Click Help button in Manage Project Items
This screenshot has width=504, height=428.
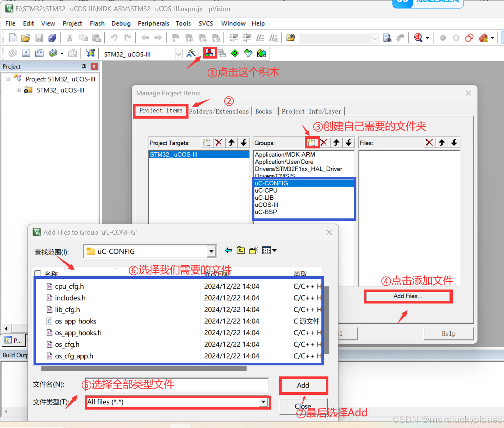[x=448, y=333]
